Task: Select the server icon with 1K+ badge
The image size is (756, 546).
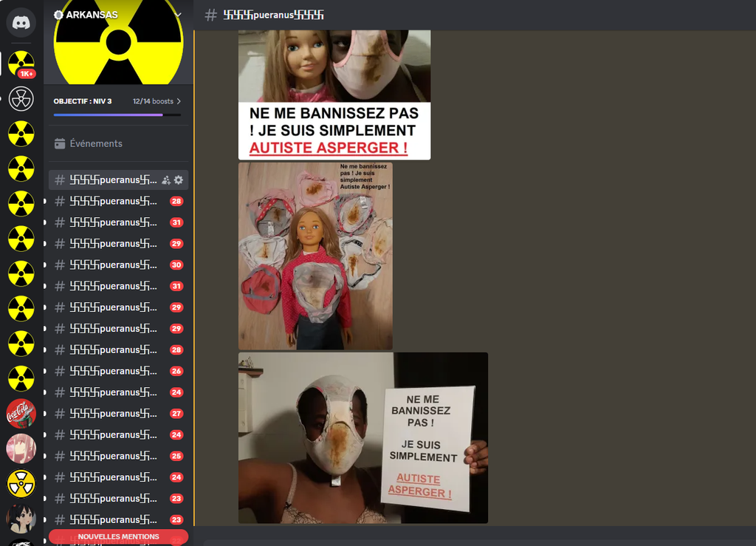Action: click(21, 63)
